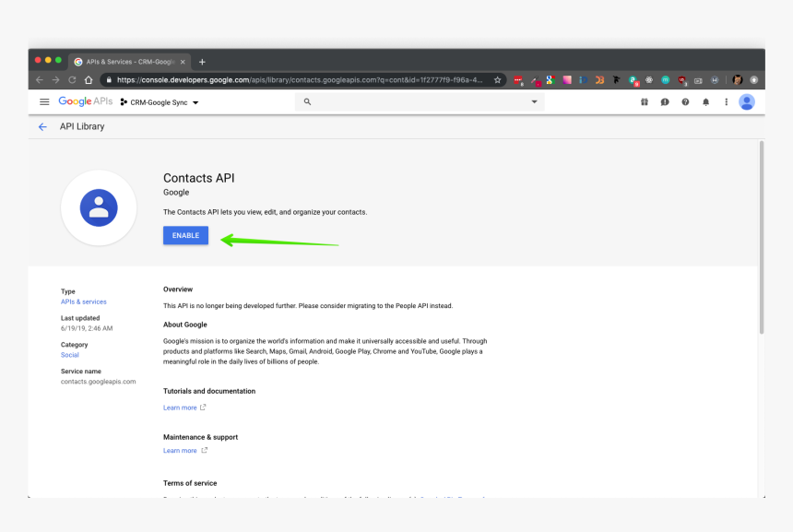This screenshot has width=793, height=532.
Task: Click the padlock site security icon
Action: (x=109, y=80)
